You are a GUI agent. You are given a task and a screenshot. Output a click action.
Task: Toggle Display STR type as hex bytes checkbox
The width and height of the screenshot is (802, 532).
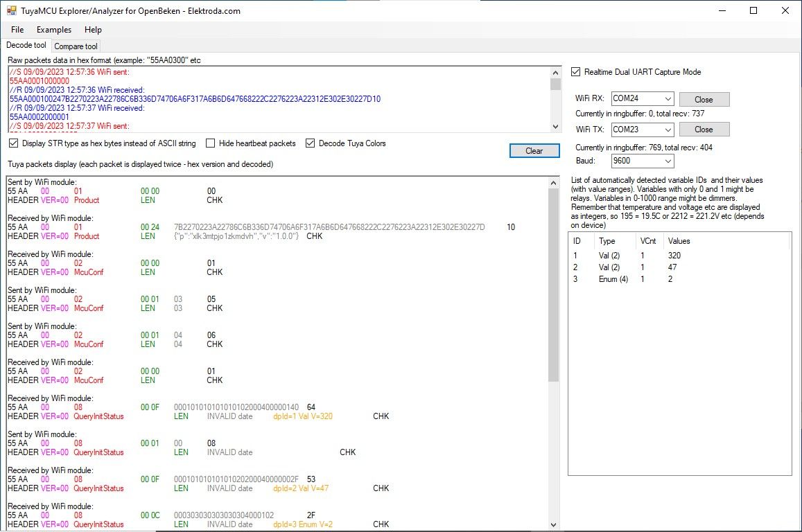[x=14, y=143]
